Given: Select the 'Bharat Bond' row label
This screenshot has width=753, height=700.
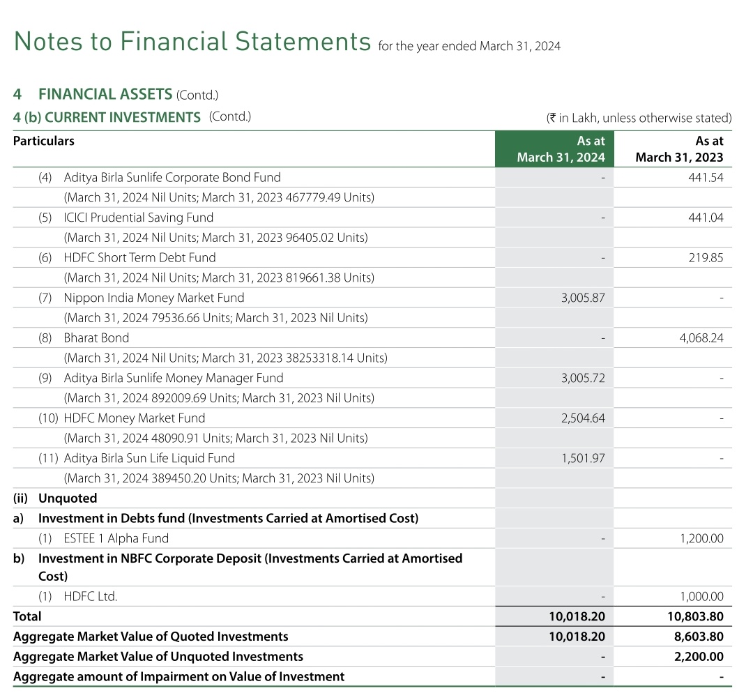Looking at the screenshot, I should (96, 337).
